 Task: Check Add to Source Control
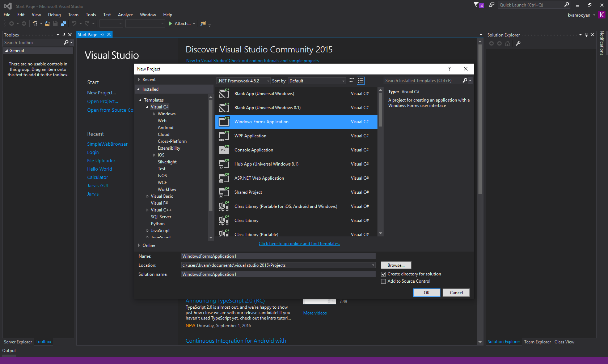tap(383, 282)
